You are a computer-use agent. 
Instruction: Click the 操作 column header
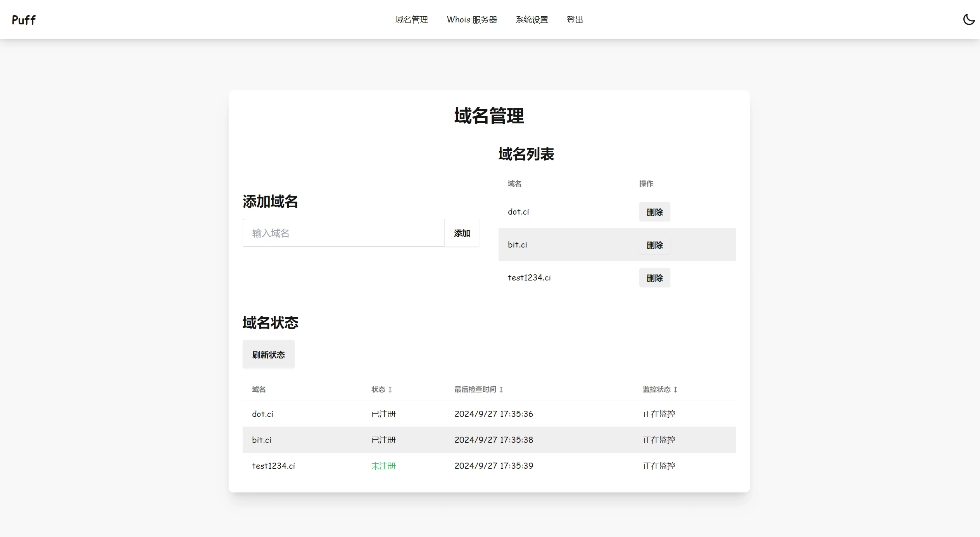tap(645, 184)
